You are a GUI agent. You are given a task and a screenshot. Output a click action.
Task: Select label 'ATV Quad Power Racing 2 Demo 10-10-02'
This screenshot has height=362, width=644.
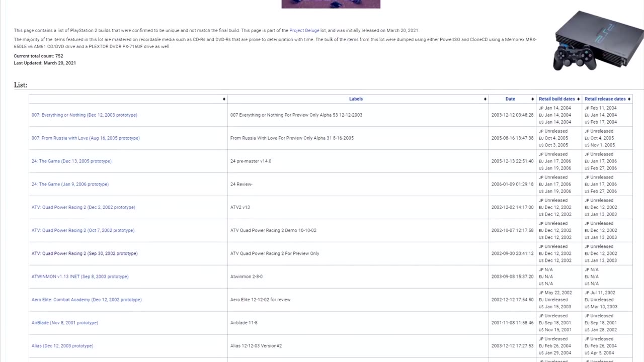click(273, 231)
